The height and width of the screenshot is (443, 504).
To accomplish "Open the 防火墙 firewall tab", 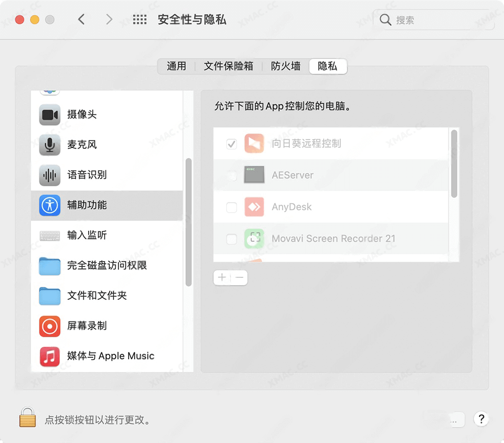I will 285,66.
